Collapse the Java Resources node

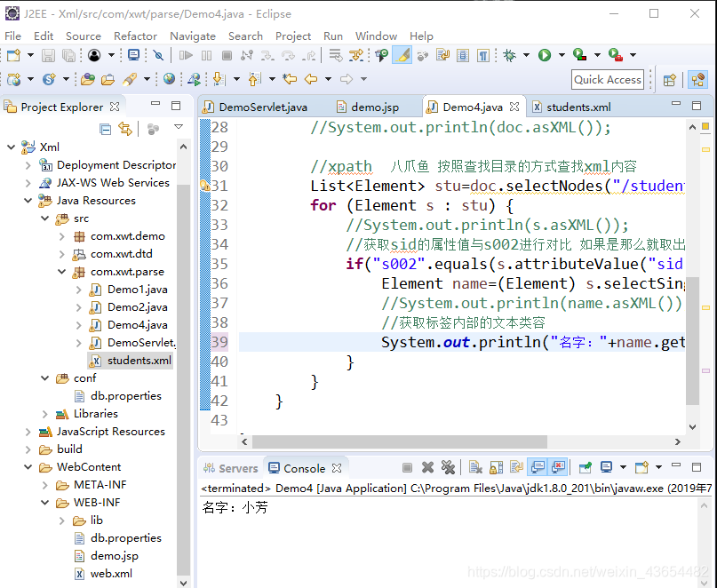(28, 201)
